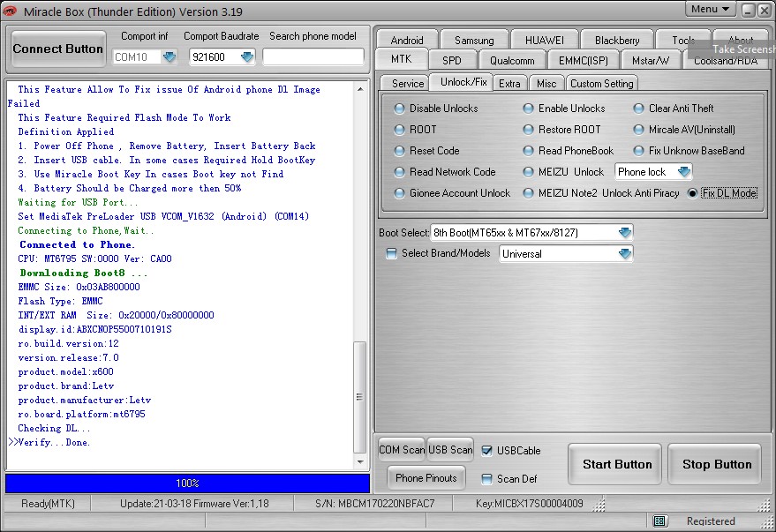Expand the Universal brand/models dropdown

point(624,253)
